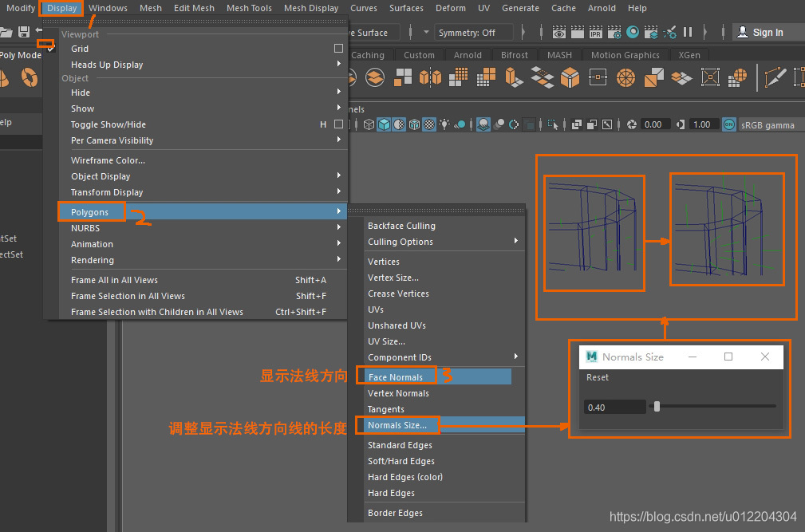Open Hypershade using the teal sphere icon
This screenshot has width=805, height=532.
[x=633, y=33]
